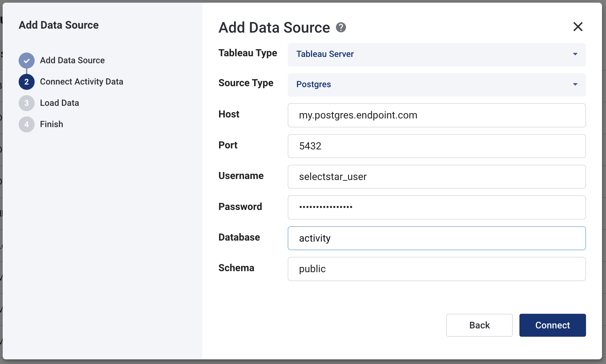The image size is (606, 364).
Task: Click the step 2 circle icon
Action: click(27, 82)
